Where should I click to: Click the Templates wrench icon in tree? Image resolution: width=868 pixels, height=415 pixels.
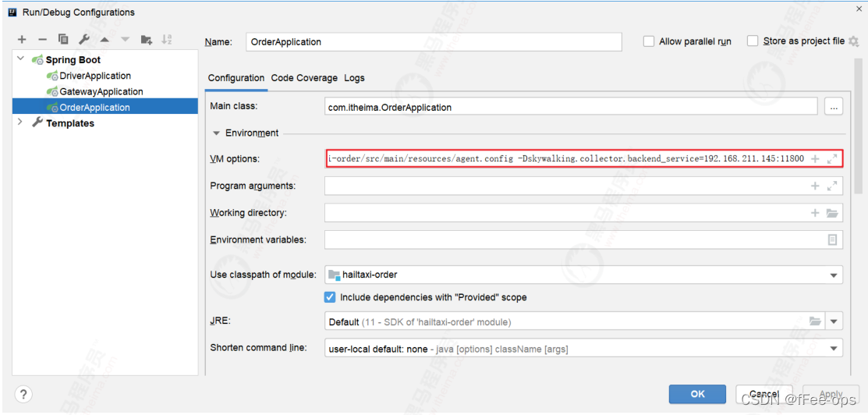point(37,123)
